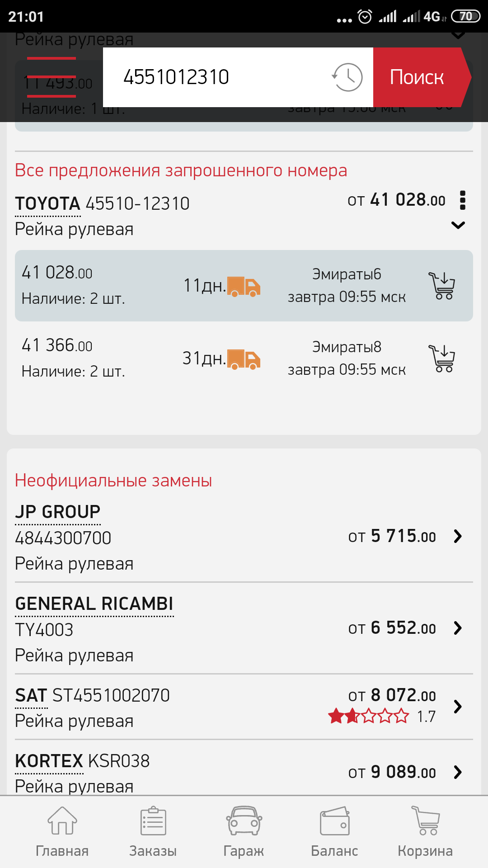Tap the 31-day delivery truck icon
This screenshot has height=868, width=488.
coord(244,359)
